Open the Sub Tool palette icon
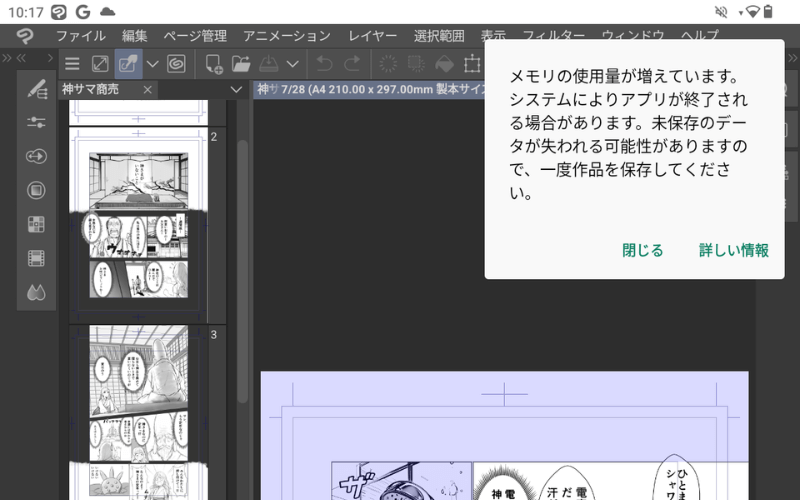The height and width of the screenshot is (500, 800). (36, 89)
